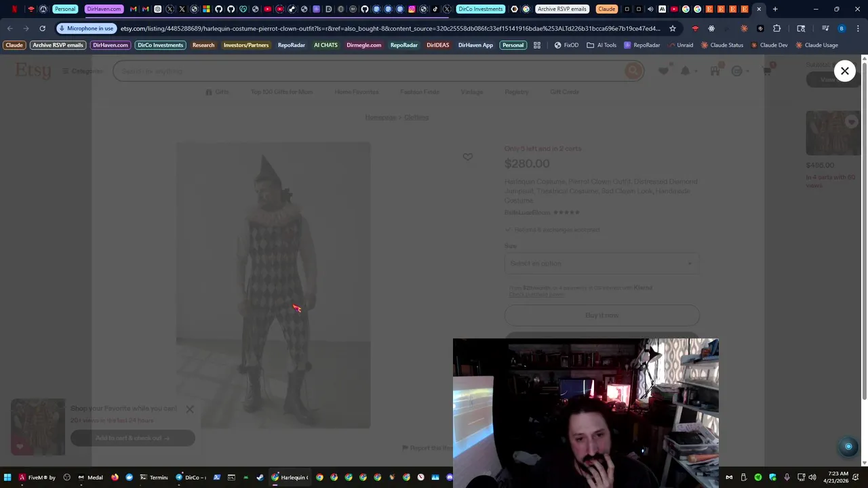Image resolution: width=868 pixels, height=488 pixels.
Task: Favorite the costume with the heart icon
Action: [467, 157]
